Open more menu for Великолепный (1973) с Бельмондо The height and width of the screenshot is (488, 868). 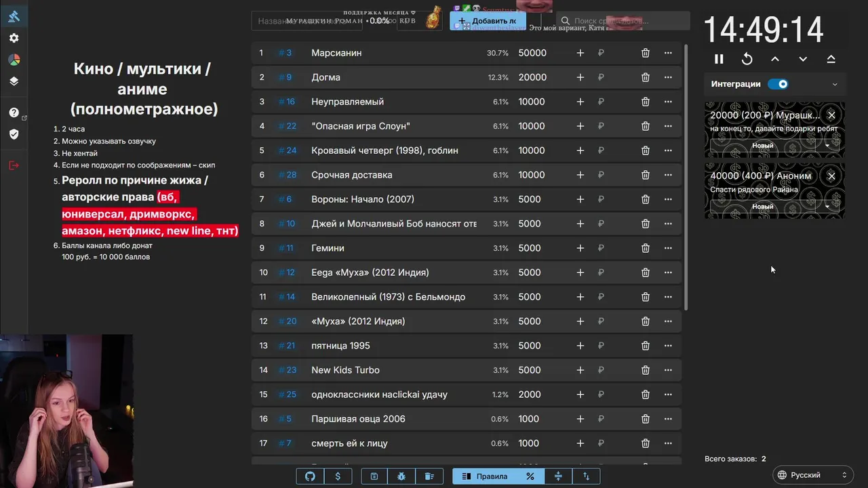[668, 297]
